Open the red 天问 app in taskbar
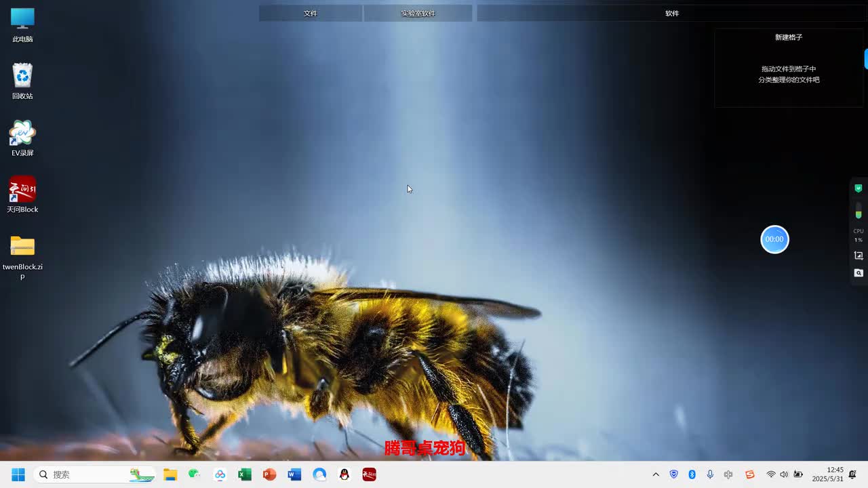868x488 pixels. (369, 474)
